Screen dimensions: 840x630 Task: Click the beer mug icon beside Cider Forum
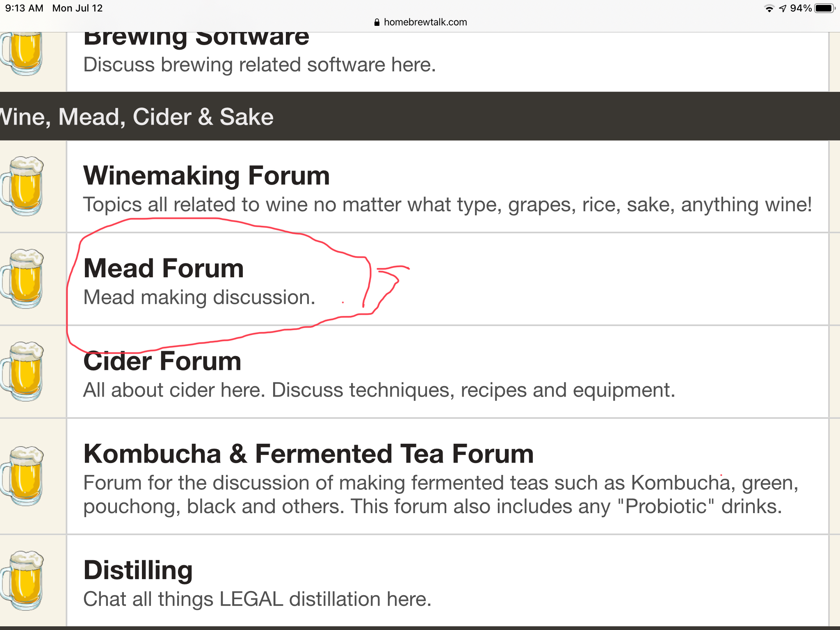(22, 371)
